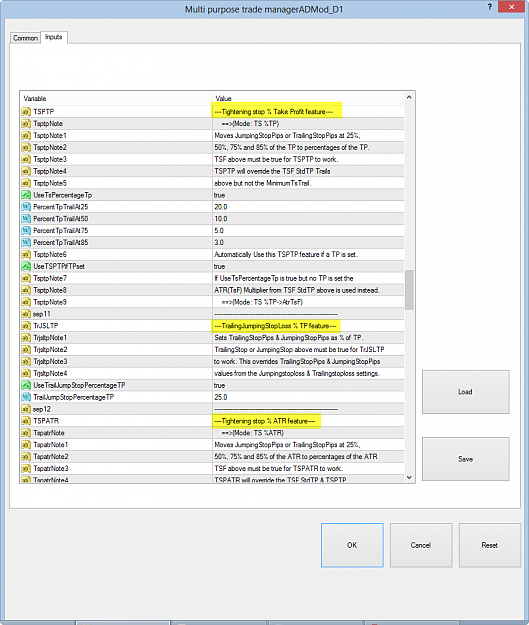Click the string icon beside TSPTP variable
This screenshot has width=529, height=625.
[26, 112]
